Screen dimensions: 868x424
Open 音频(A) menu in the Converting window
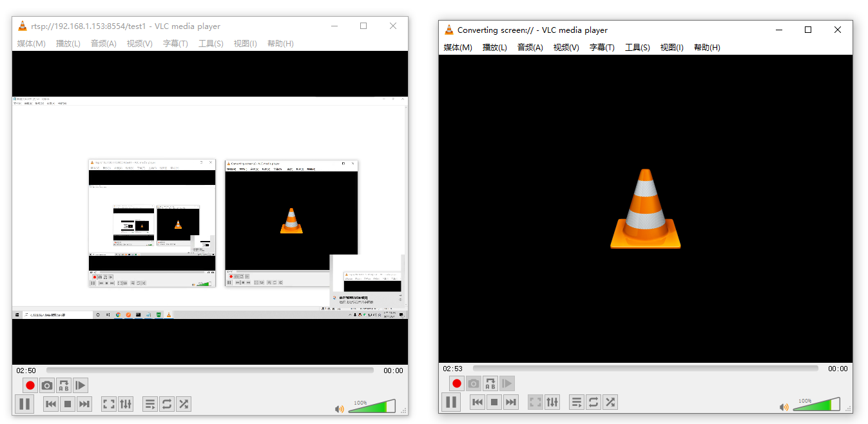pyautogui.click(x=530, y=48)
